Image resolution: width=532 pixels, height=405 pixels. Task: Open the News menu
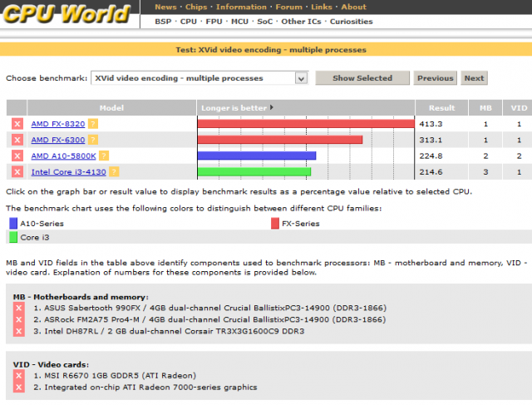pos(165,7)
